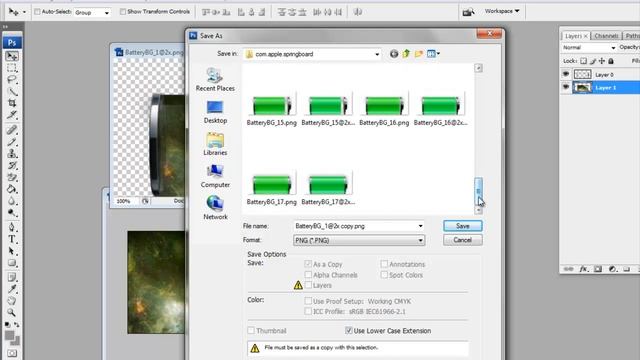Switch to the Channels tab
This screenshot has width=640, height=360.
pos(606,36)
